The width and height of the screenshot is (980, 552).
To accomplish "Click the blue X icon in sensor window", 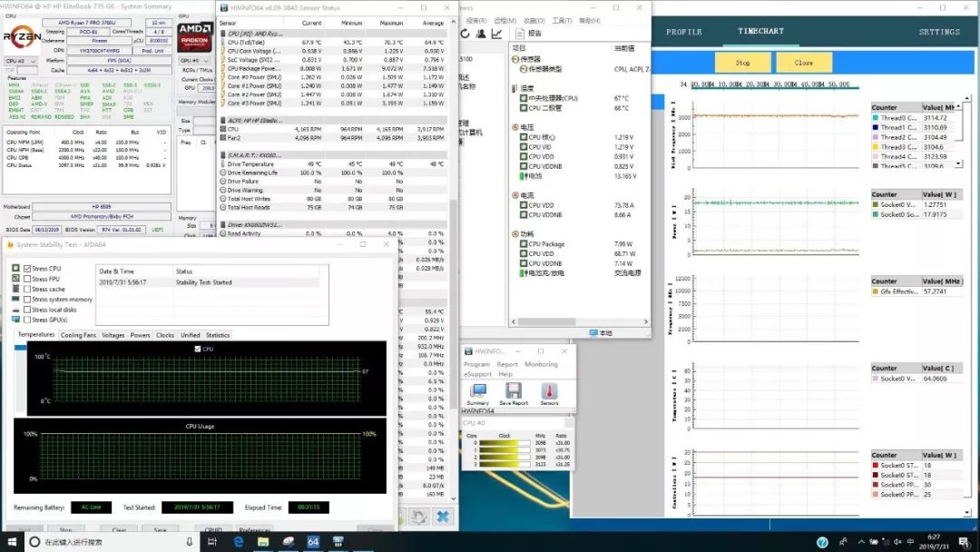I will 442,517.
